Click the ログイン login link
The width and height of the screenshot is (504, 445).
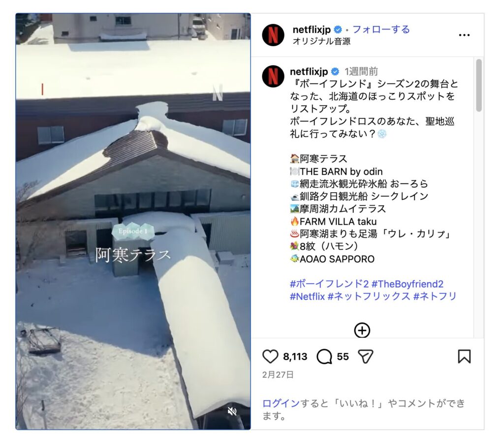point(281,403)
